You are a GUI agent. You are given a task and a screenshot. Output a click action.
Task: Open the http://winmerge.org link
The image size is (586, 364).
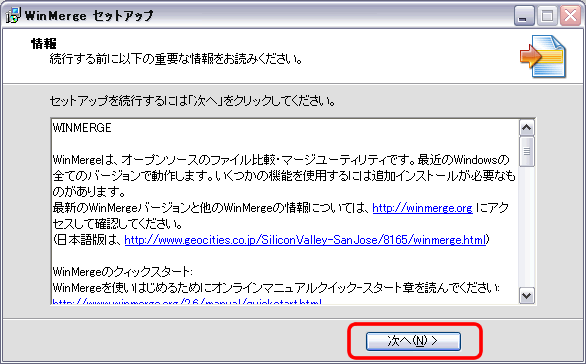click(422, 208)
